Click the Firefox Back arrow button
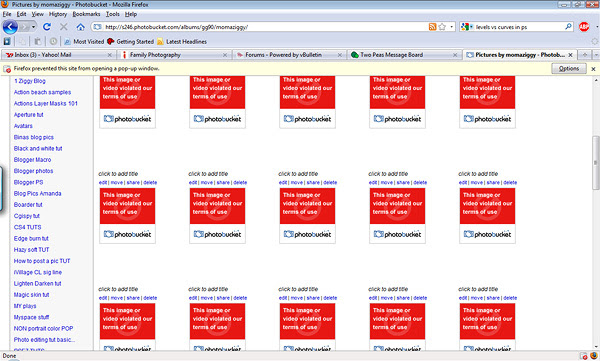Image resolution: width=600 pixels, height=361 pixels. point(10,27)
